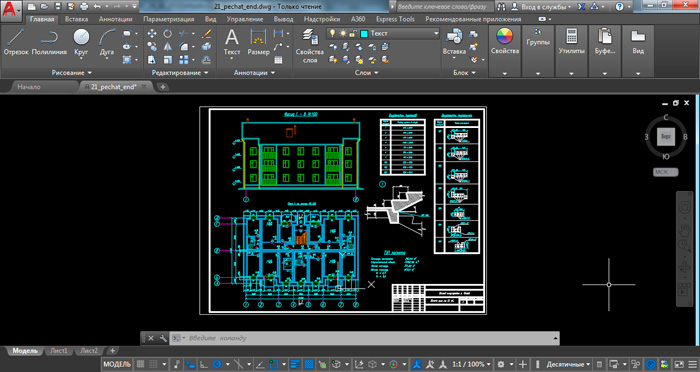Image resolution: width=700 pixels, height=372 pixels.
Task: Switch to the Управление ribbon tab
Action: (245, 19)
